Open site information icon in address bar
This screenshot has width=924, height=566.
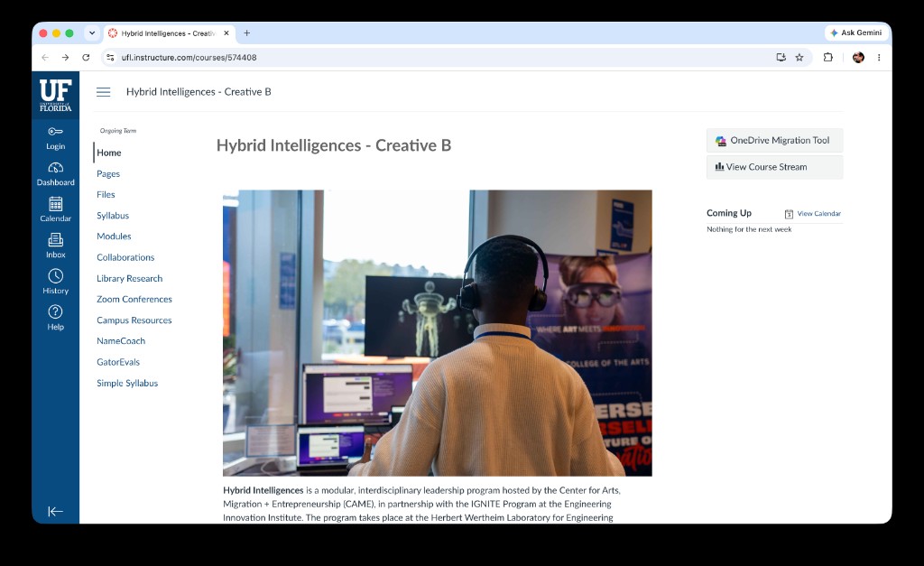[x=110, y=57]
